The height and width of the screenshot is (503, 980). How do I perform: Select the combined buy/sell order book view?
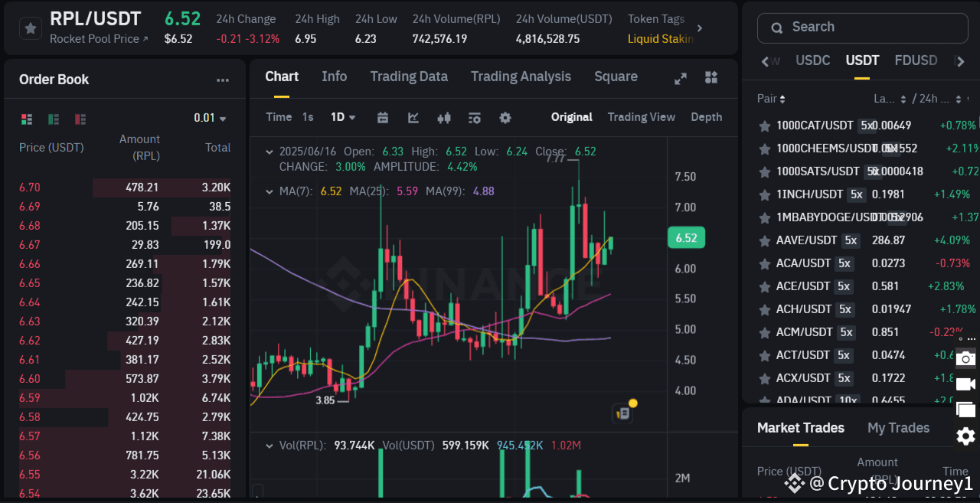point(27,119)
